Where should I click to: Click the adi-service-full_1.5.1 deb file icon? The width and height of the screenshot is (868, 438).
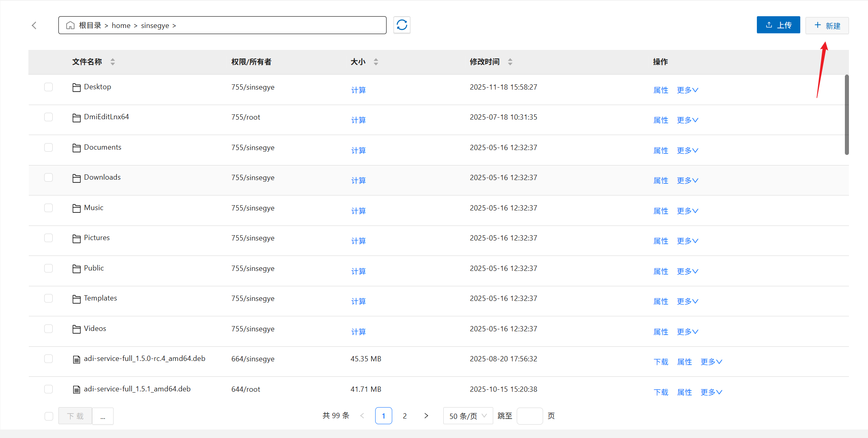click(x=76, y=390)
